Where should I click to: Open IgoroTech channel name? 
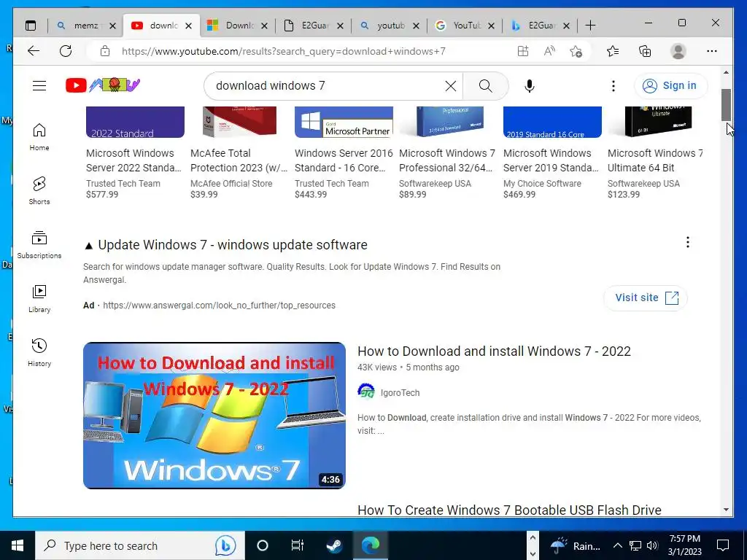coord(400,393)
